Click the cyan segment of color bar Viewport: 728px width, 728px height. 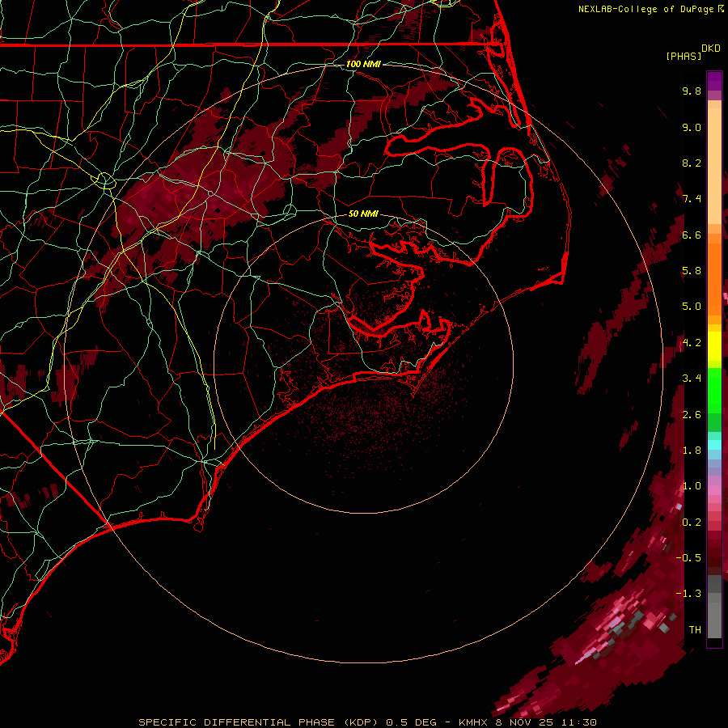[714, 445]
